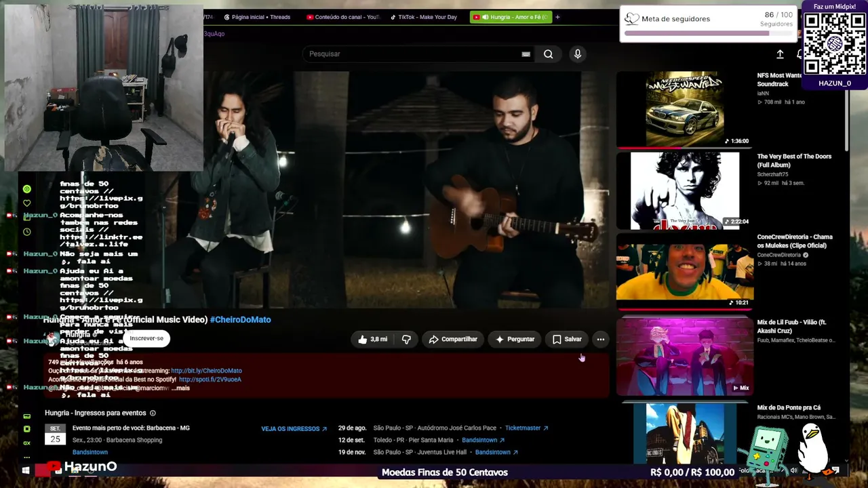Open the Mix de Da Ponte pra Cá thumbnail

[x=685, y=434]
